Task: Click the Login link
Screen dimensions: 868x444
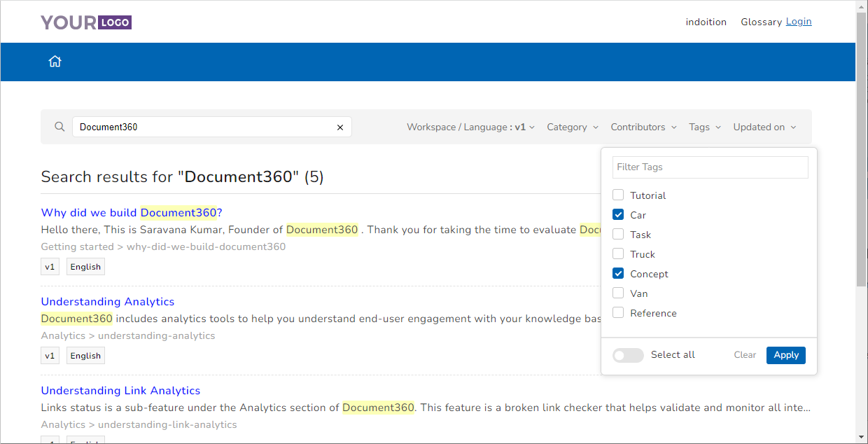Action: 799,22
